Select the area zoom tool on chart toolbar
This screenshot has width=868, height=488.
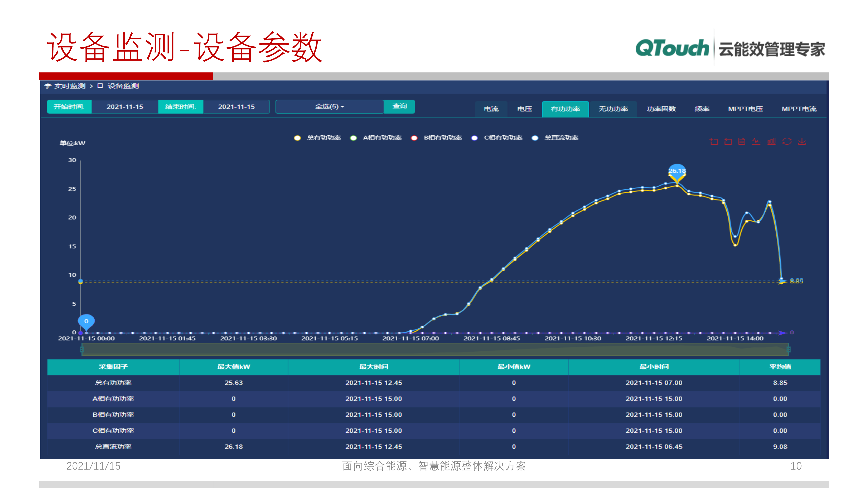coord(714,142)
